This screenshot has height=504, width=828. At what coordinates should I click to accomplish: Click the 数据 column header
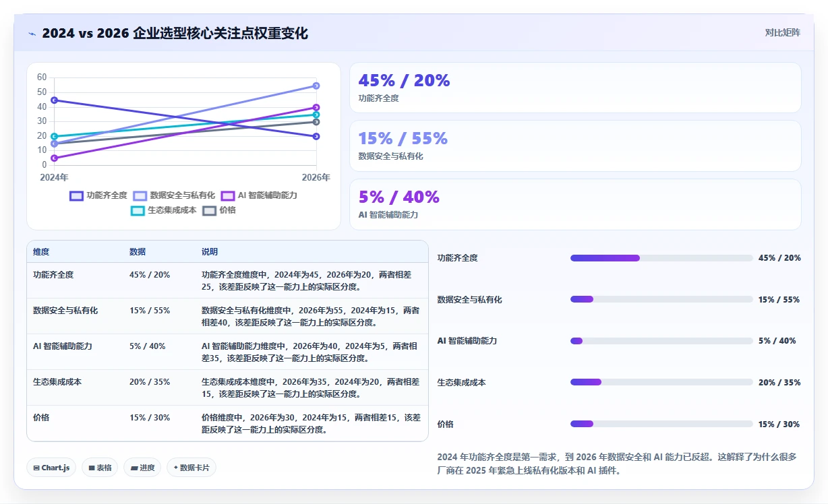138,252
